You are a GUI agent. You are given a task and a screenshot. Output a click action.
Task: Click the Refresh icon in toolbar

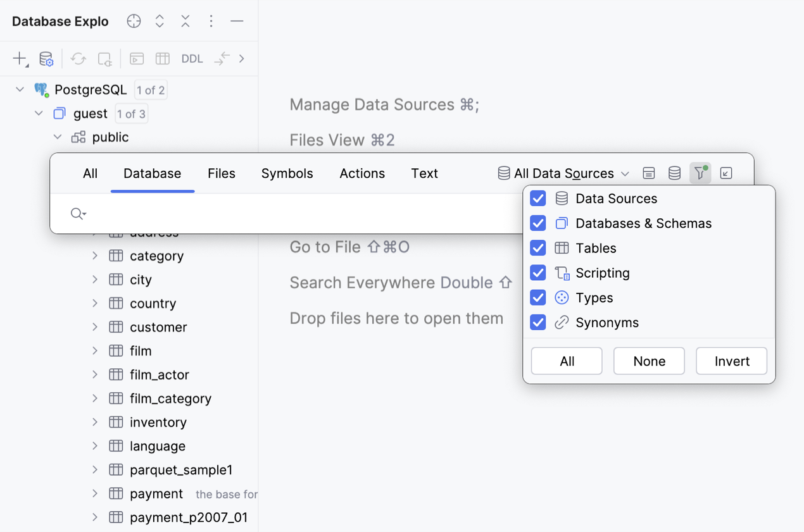[78, 59]
